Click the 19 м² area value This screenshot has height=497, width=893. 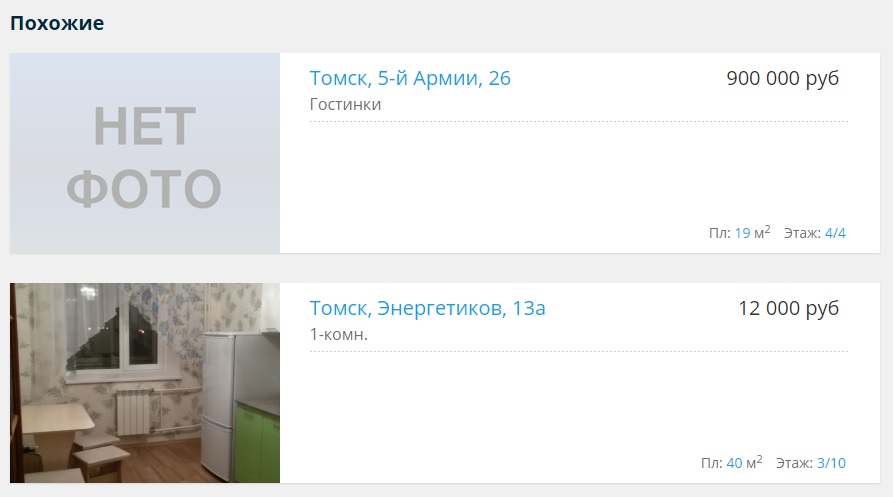click(x=752, y=232)
